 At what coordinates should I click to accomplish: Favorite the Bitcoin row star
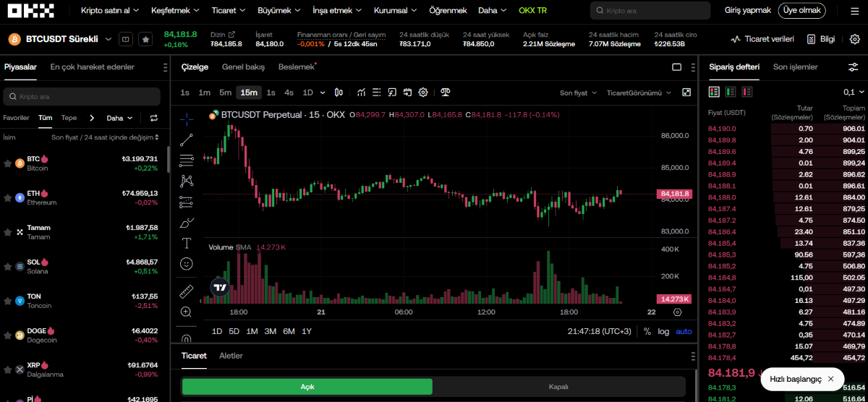(8, 163)
